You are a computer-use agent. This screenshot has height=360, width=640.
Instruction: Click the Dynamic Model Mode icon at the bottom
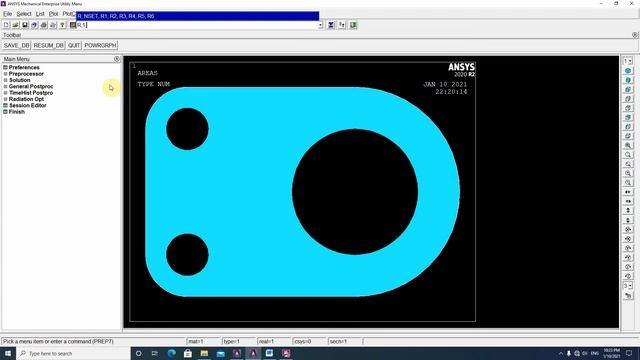click(x=628, y=296)
